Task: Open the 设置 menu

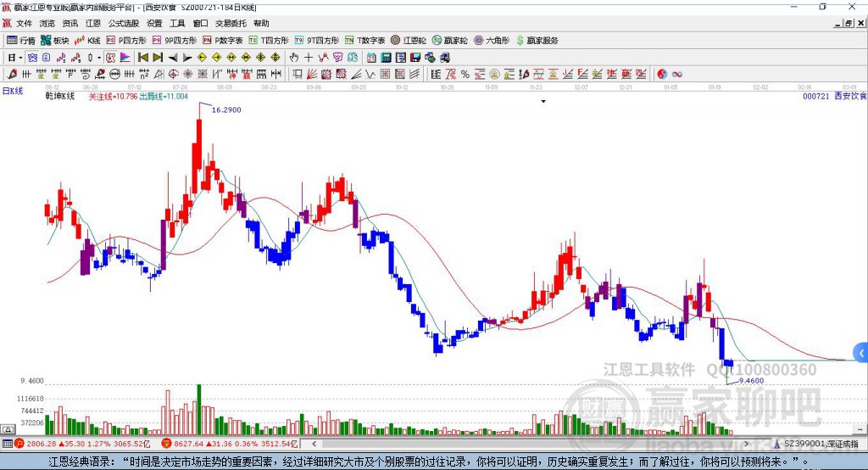Action: coord(154,23)
